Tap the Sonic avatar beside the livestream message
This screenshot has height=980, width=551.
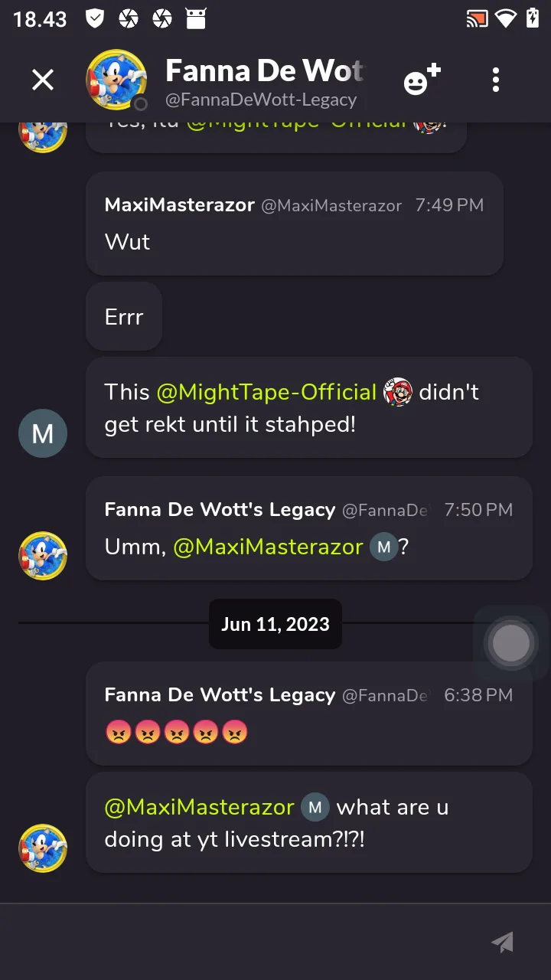coord(43,848)
